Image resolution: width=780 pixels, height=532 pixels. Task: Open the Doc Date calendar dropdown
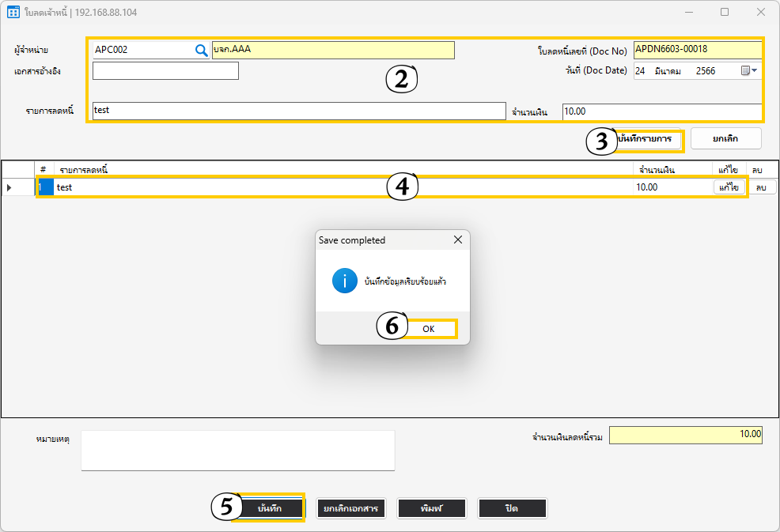pos(748,70)
